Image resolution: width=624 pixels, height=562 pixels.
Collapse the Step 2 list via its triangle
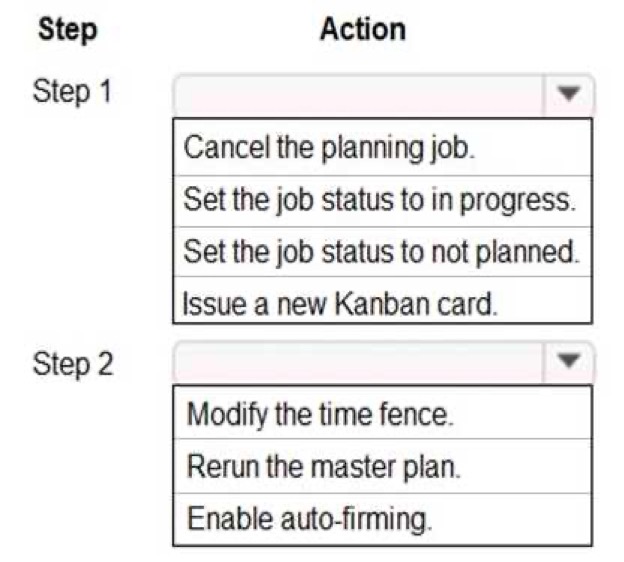(568, 361)
